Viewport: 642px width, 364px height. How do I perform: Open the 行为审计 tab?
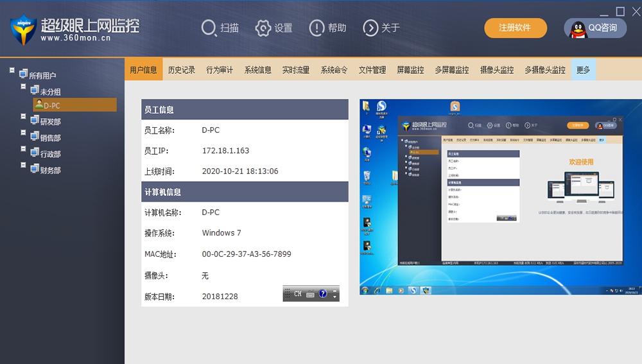tap(220, 69)
